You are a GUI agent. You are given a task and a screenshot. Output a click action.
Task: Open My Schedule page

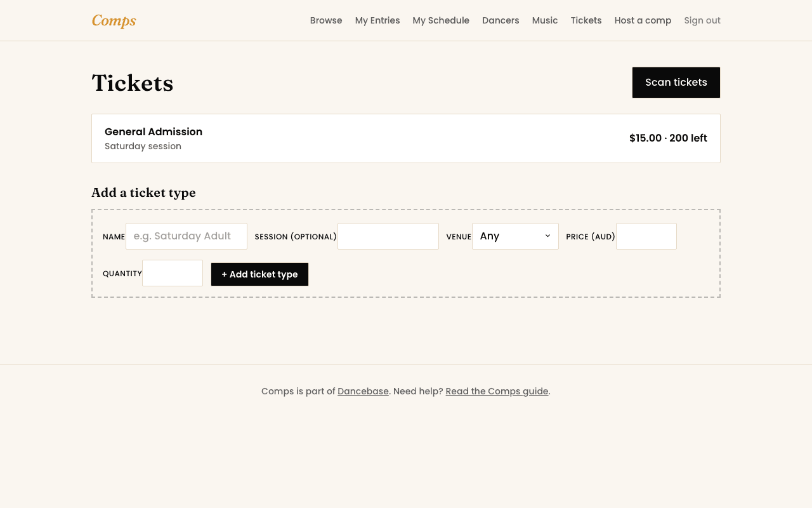441,20
